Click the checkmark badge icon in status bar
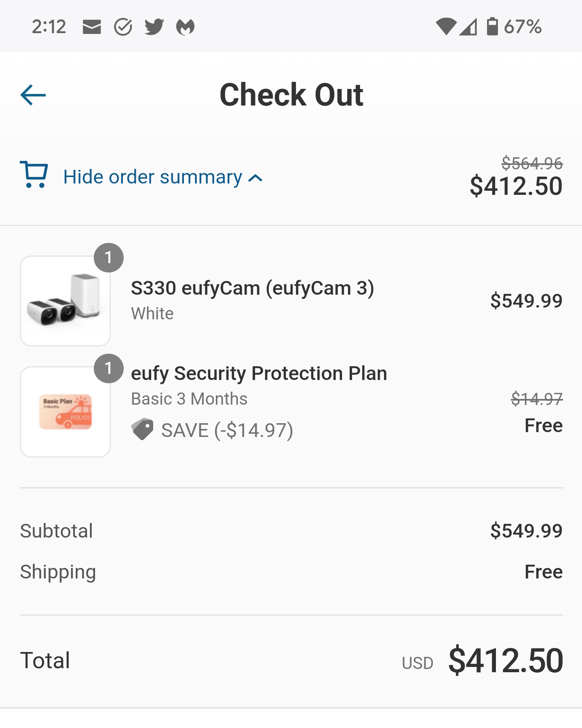 (x=122, y=26)
